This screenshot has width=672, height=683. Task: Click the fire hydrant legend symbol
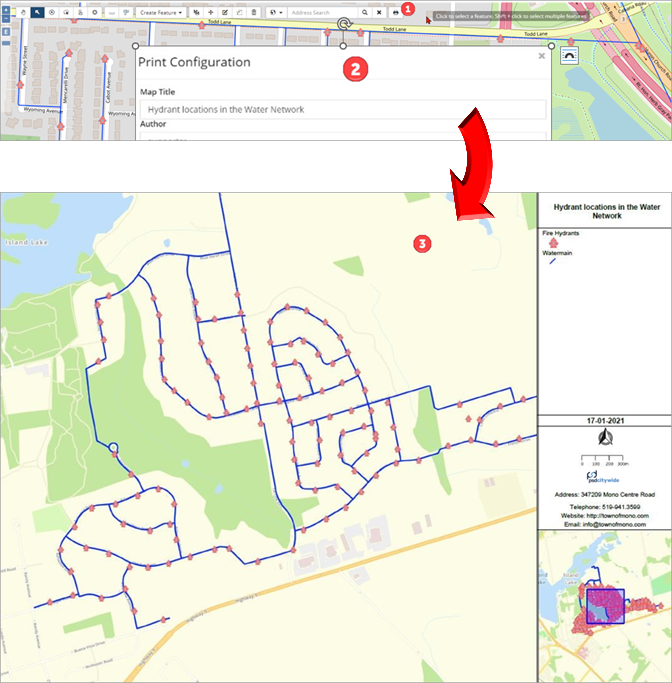point(554,243)
